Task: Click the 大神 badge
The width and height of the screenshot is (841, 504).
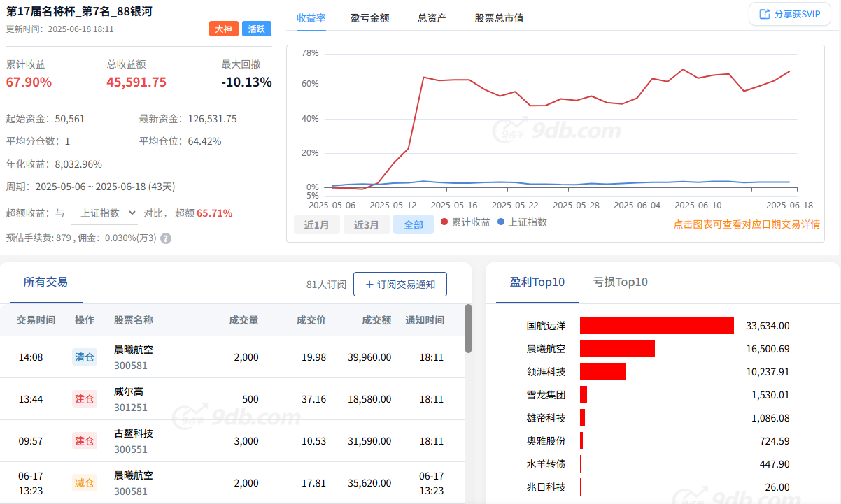Action: (223, 29)
